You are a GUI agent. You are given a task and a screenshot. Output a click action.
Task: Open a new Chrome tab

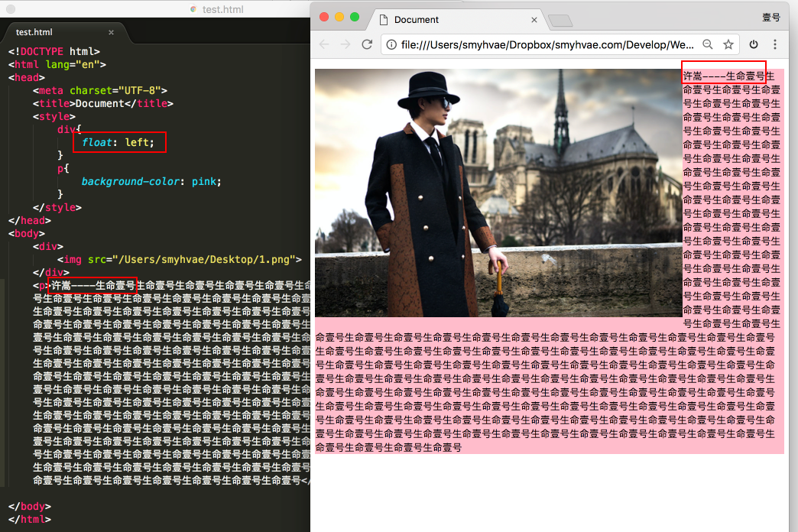tap(560, 21)
